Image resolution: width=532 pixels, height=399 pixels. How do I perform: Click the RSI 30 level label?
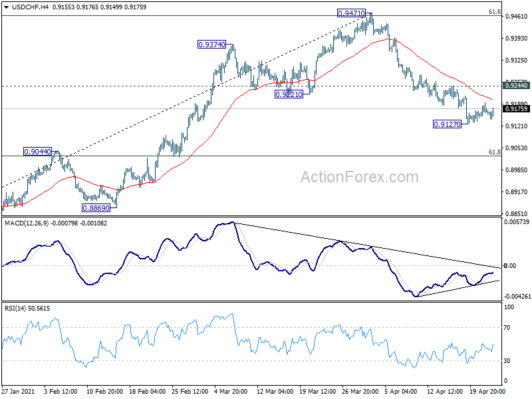[507, 361]
